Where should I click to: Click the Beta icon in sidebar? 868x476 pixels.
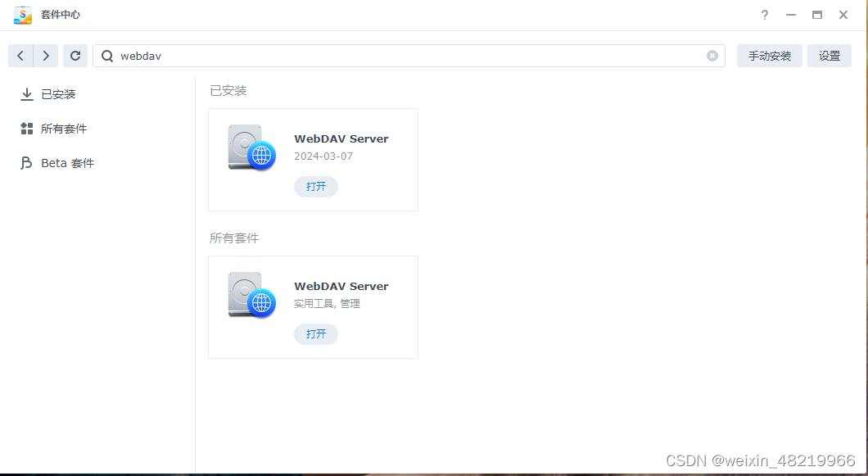point(26,163)
